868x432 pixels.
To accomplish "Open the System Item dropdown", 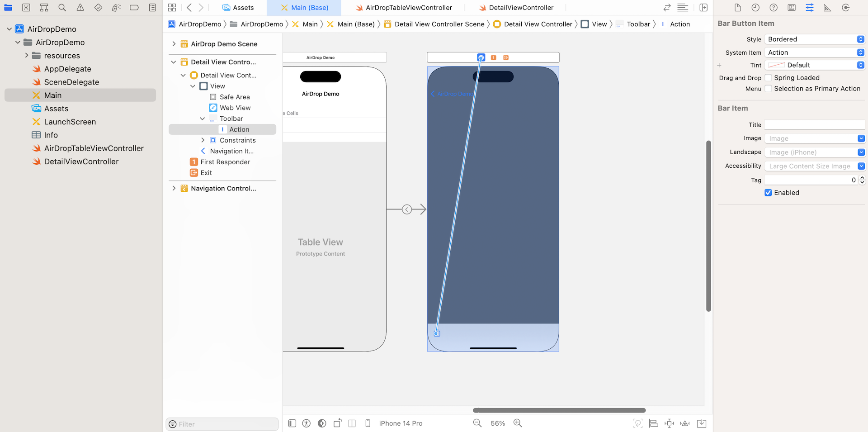I will (x=814, y=52).
